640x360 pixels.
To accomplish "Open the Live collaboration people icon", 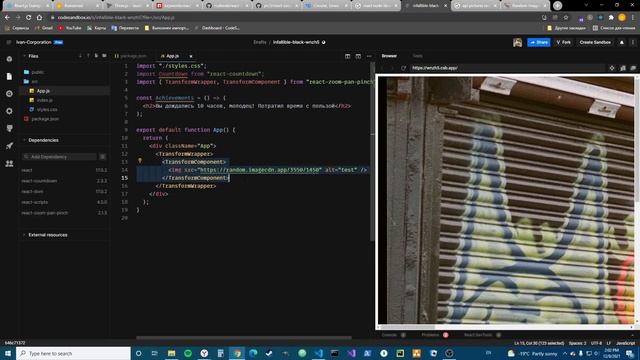I will pyautogui.click(x=9, y=163).
